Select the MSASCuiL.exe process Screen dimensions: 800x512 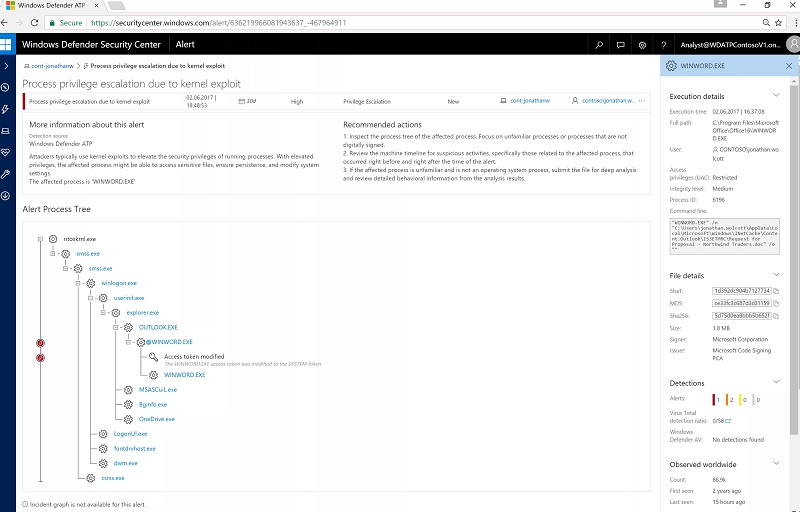point(158,390)
